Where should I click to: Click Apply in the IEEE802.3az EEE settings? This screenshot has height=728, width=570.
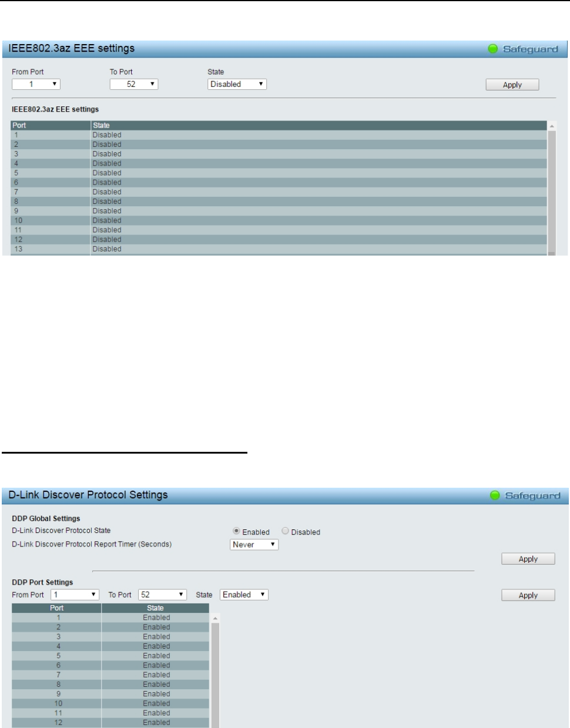(x=512, y=85)
